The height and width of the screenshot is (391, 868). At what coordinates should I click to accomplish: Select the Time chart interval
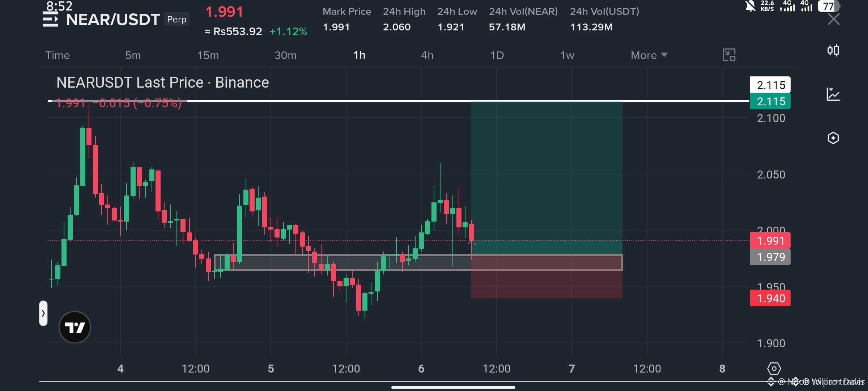click(58, 55)
